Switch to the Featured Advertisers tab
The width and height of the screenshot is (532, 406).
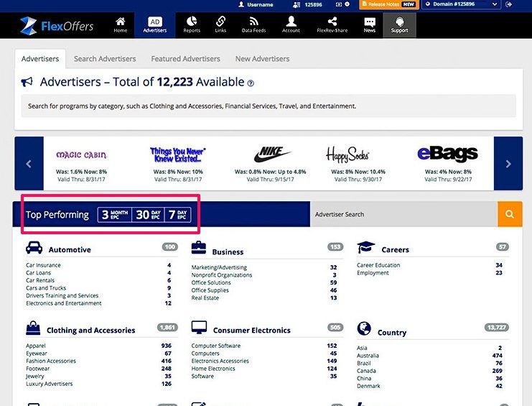186,59
